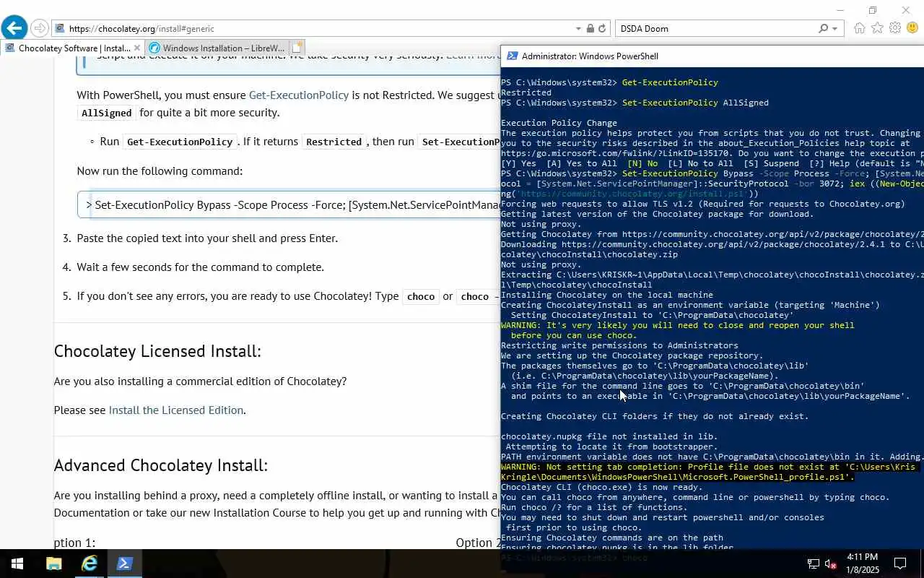Go back with the browser Back arrow

[14, 28]
